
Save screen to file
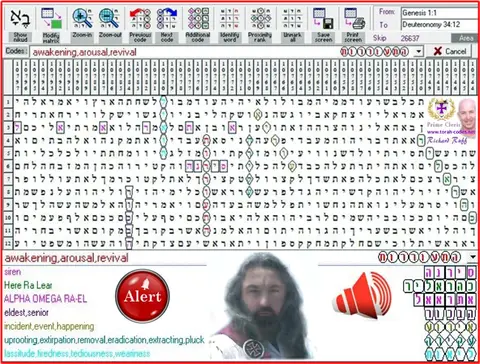click(x=323, y=24)
